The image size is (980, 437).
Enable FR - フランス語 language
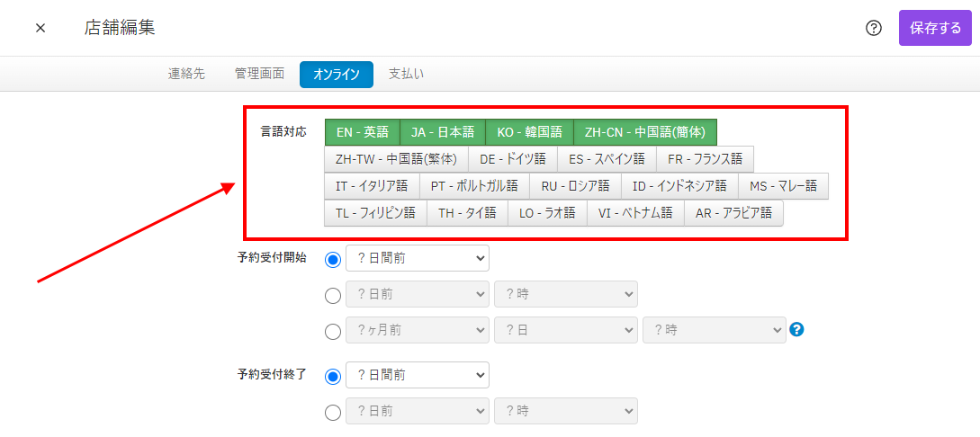tap(705, 159)
